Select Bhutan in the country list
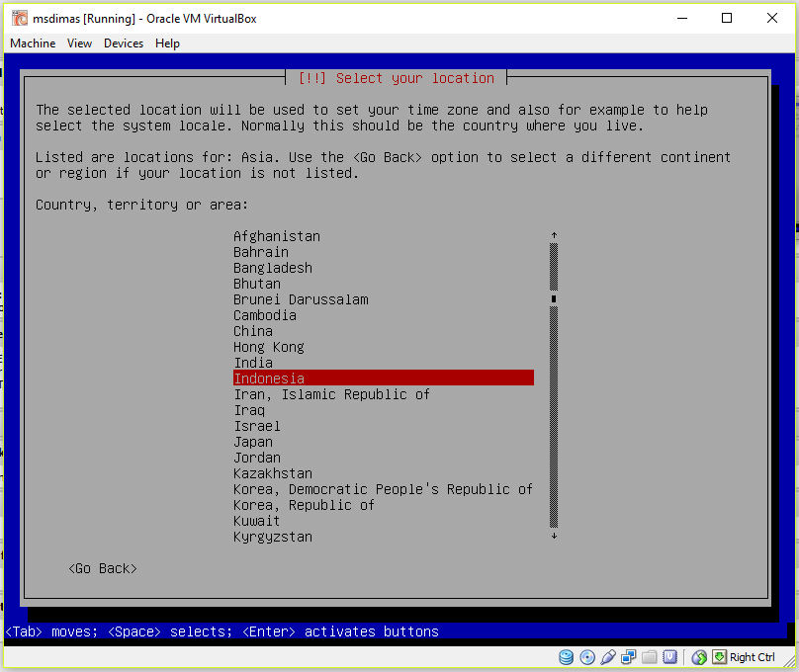Image resolution: width=799 pixels, height=672 pixels. (257, 284)
